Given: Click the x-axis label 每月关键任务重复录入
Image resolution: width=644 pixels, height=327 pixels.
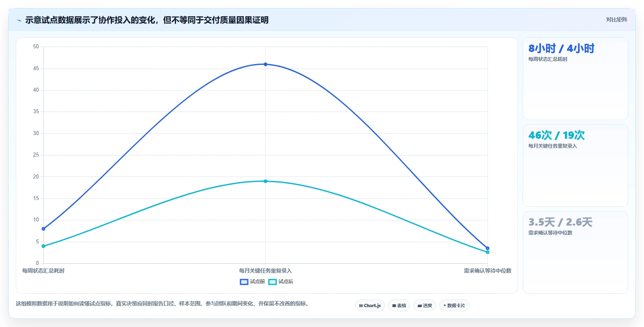Looking at the screenshot, I should coord(265,271).
